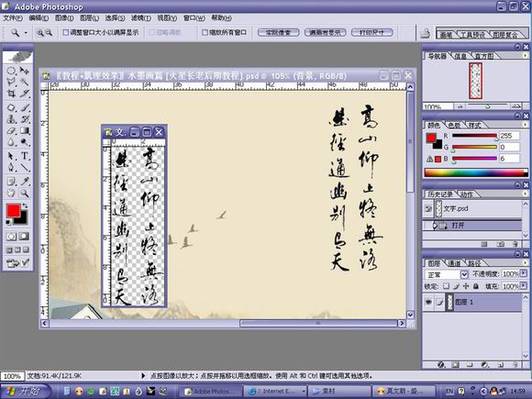Screen dimensions: 532x399
Task: Select the Eyedropper tool
Action: [x=25, y=181]
